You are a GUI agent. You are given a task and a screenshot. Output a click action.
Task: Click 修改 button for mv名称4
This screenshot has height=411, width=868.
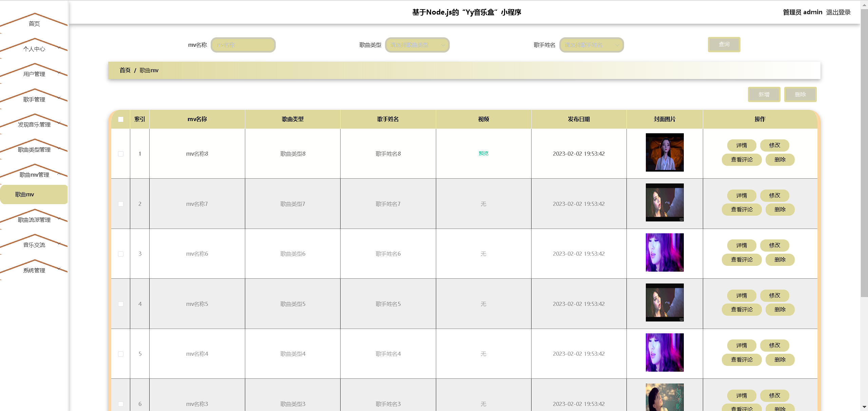774,345
